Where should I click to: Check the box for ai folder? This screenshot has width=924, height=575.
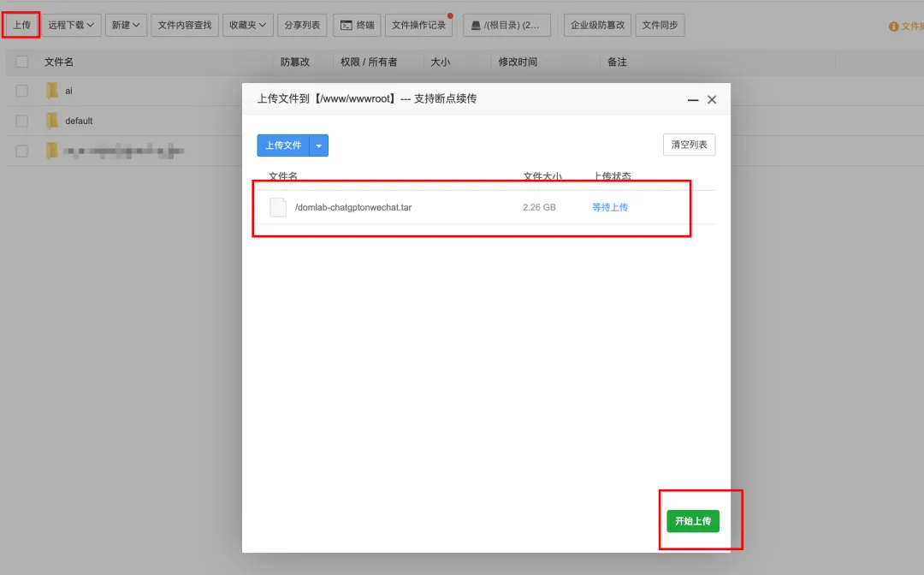[x=22, y=91]
